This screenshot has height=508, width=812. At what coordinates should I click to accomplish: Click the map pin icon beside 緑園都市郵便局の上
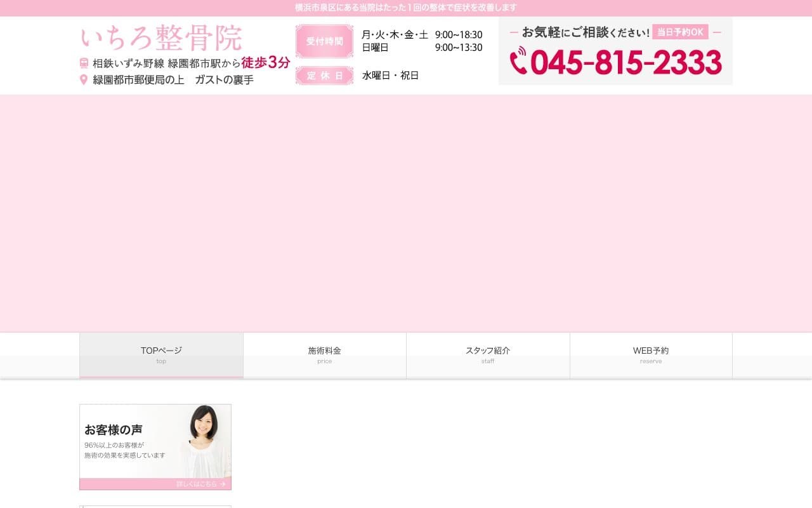point(84,80)
